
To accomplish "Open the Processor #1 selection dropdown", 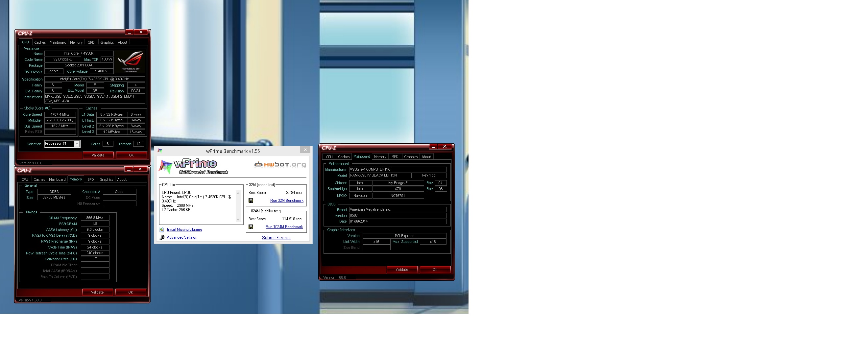I will click(x=77, y=144).
